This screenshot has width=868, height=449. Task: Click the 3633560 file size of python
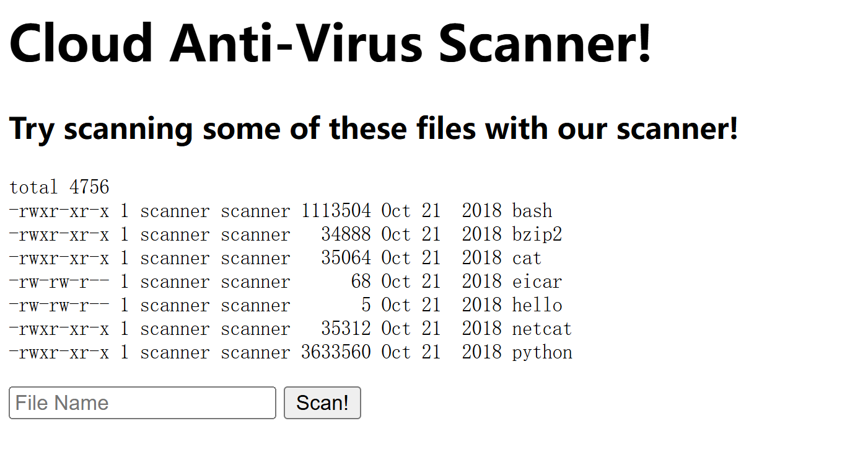pos(336,352)
